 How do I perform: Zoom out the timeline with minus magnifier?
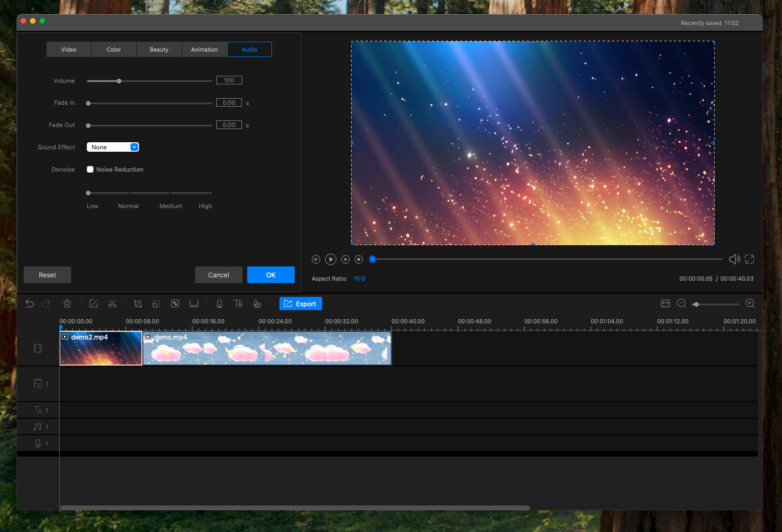click(x=681, y=303)
